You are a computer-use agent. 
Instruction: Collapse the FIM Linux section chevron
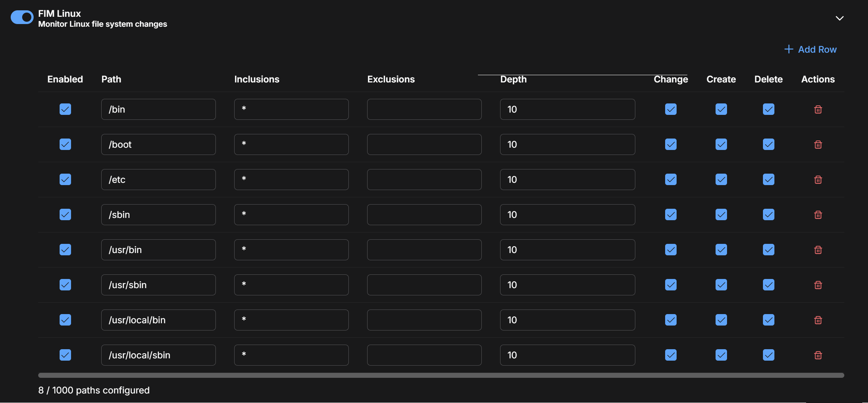click(x=839, y=18)
